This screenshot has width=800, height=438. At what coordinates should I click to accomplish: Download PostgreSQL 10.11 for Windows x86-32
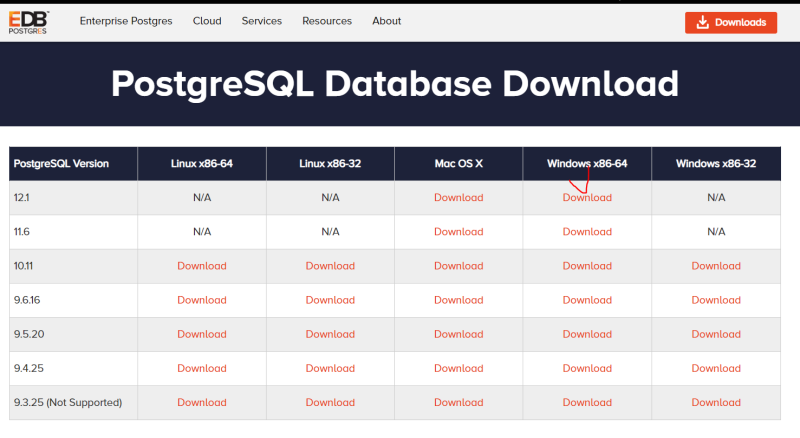716,266
